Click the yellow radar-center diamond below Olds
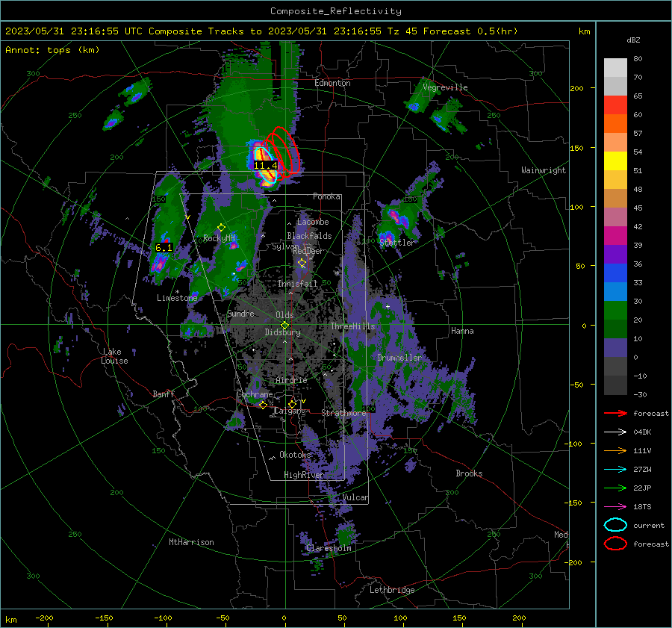Screen dimensions: 672x628 pyautogui.click(x=284, y=326)
